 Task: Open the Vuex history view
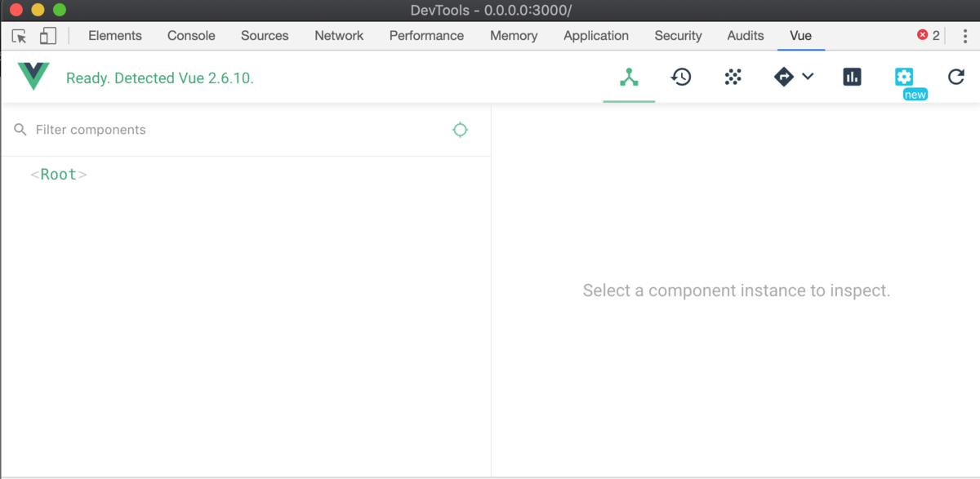tap(681, 78)
